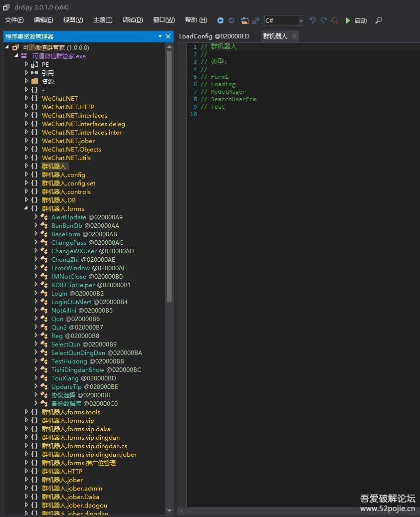Navigate forward with the forward arrow icon
This screenshot has width=420, height=517.
point(231,20)
